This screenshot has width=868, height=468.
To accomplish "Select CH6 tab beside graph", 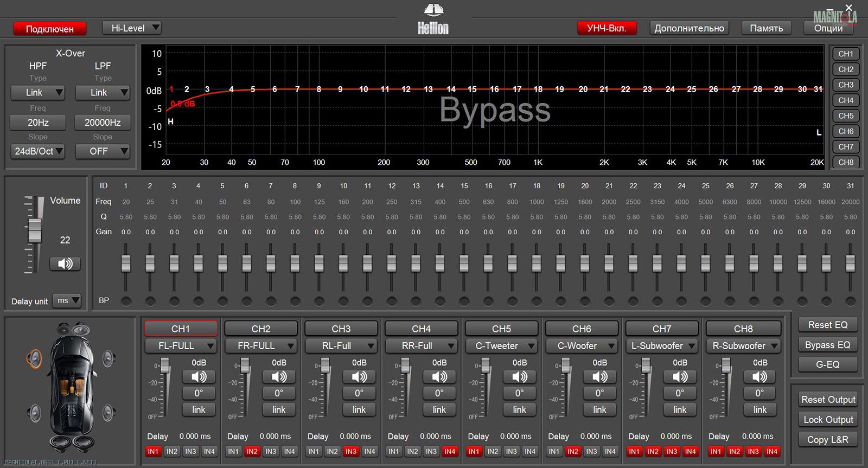I will coord(846,131).
